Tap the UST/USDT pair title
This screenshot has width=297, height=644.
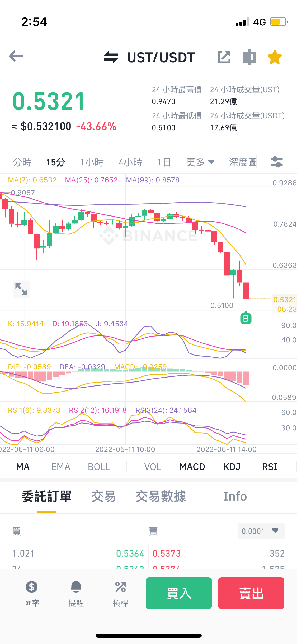pyautogui.click(x=161, y=57)
